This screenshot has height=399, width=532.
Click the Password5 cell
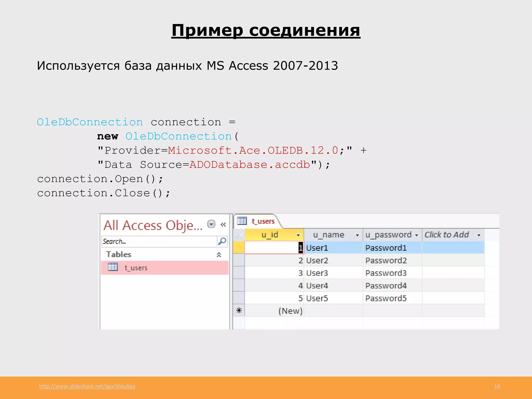(x=392, y=298)
